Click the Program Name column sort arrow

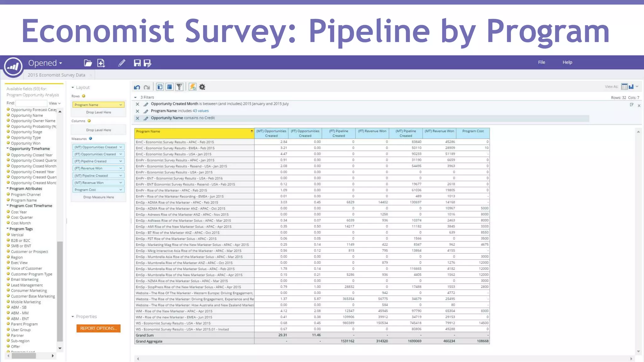pos(252,131)
